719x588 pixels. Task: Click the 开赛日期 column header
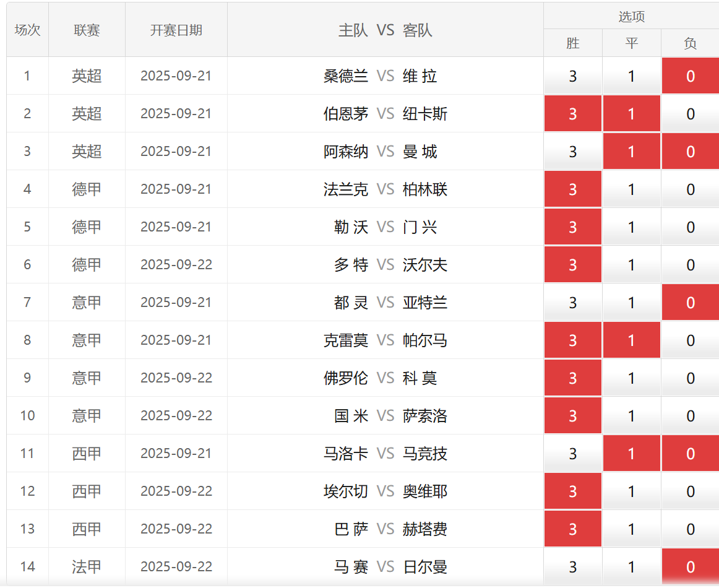pos(176,30)
